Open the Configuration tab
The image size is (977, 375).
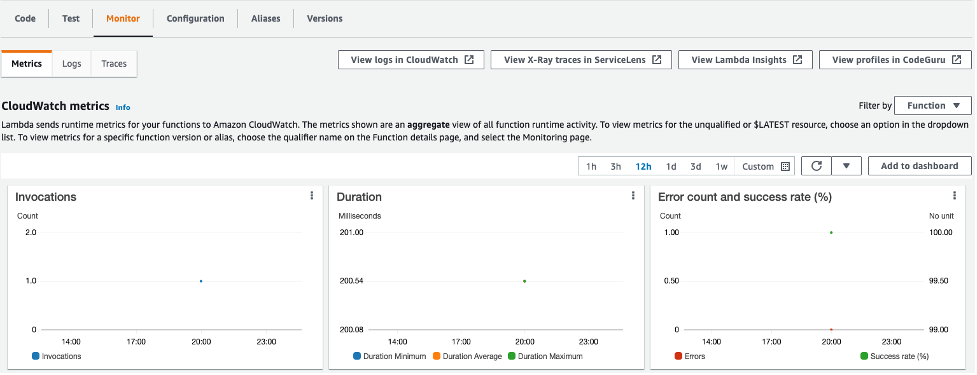pyautogui.click(x=195, y=19)
